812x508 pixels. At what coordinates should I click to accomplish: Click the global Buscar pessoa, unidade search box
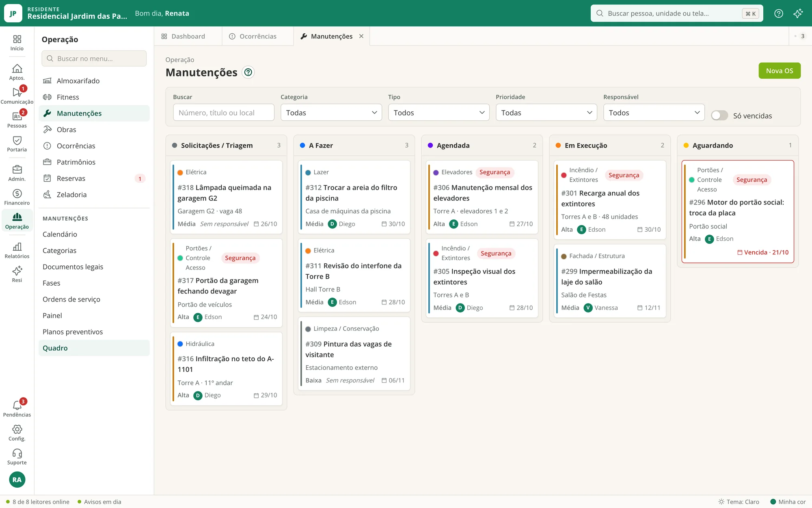click(677, 13)
